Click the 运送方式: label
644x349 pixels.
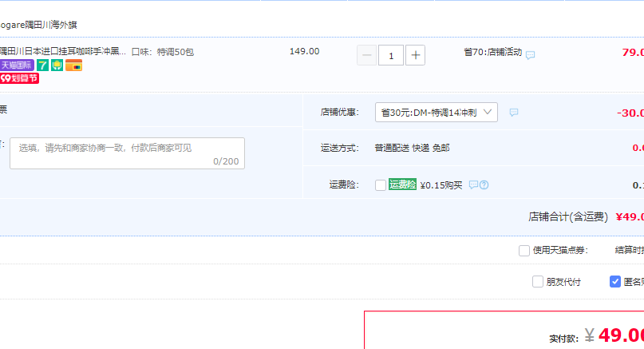pyautogui.click(x=340, y=148)
